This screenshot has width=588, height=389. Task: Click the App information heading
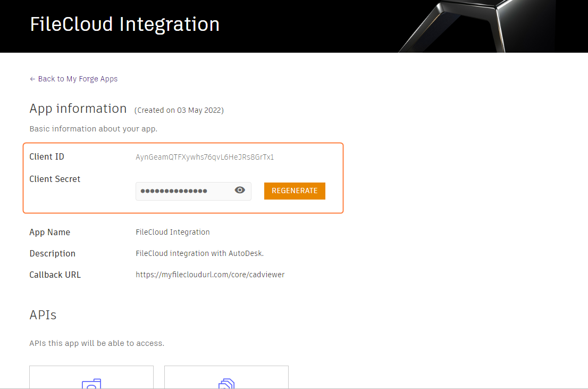[78, 109]
